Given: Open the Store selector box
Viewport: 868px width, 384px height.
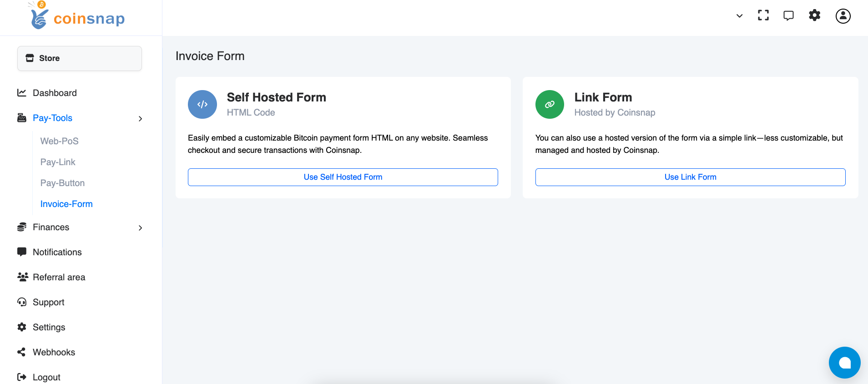Looking at the screenshot, I should point(80,58).
